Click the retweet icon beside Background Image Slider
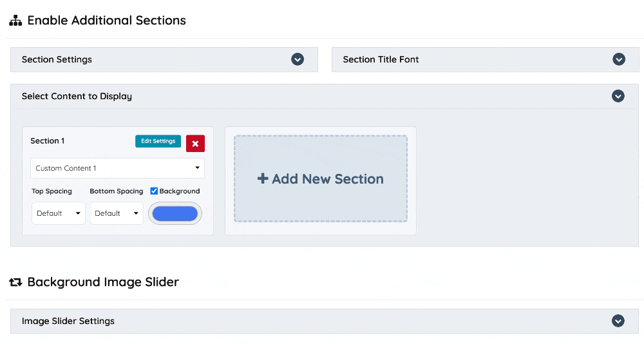Viewport: 644px width, 344px height. (15, 282)
